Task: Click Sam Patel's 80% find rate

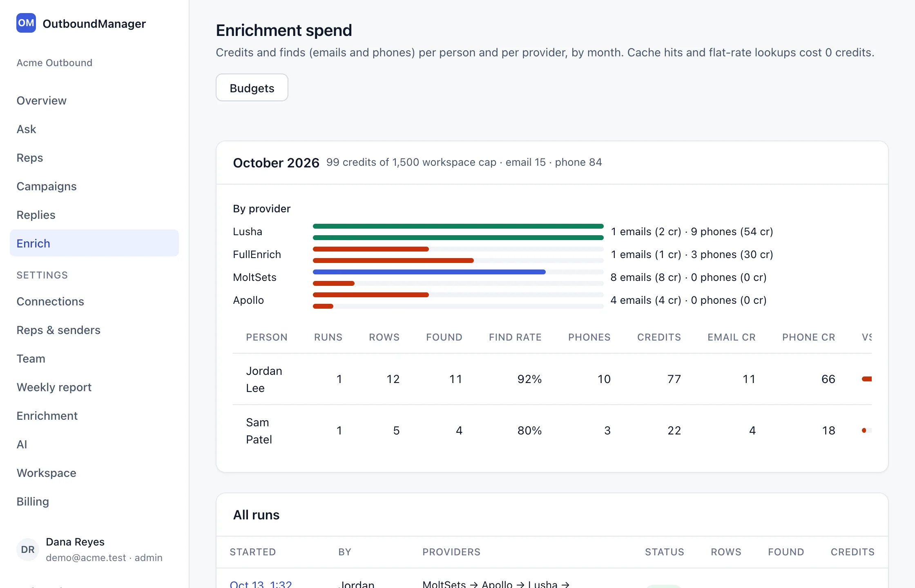Action: click(529, 431)
